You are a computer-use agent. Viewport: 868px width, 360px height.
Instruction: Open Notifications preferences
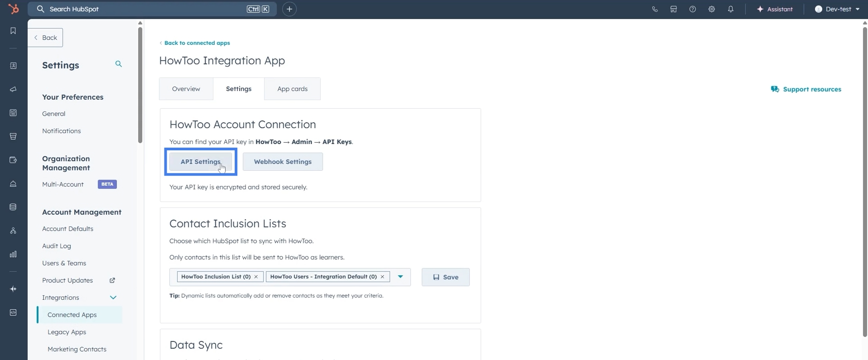(x=62, y=131)
